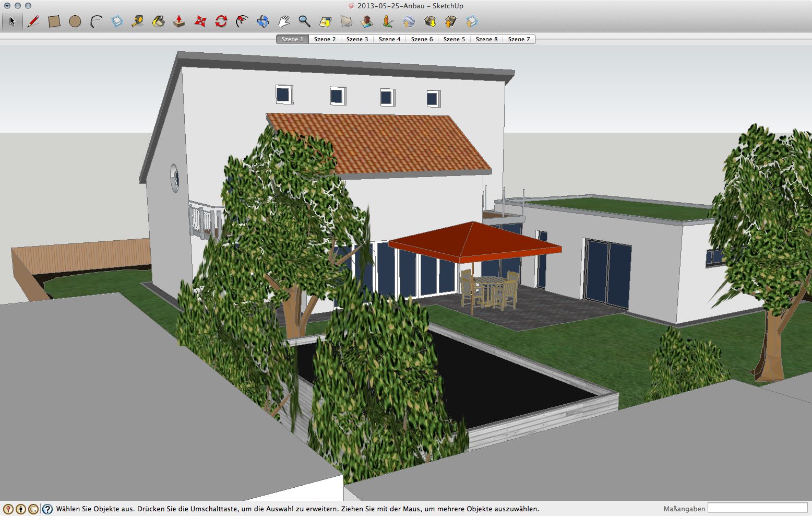The width and height of the screenshot is (812, 516).
Task: Go to the Szene 7 tab
Action: (x=519, y=39)
